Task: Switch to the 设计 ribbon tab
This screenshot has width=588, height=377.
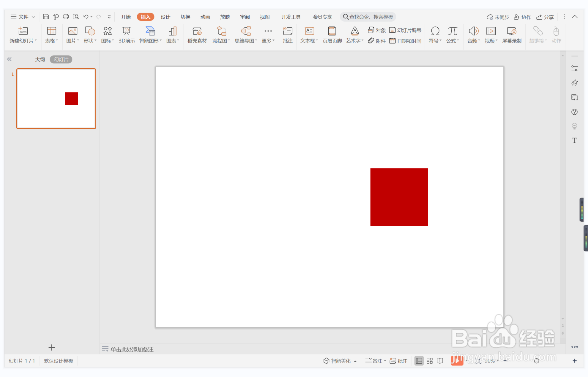Action: pyautogui.click(x=165, y=17)
